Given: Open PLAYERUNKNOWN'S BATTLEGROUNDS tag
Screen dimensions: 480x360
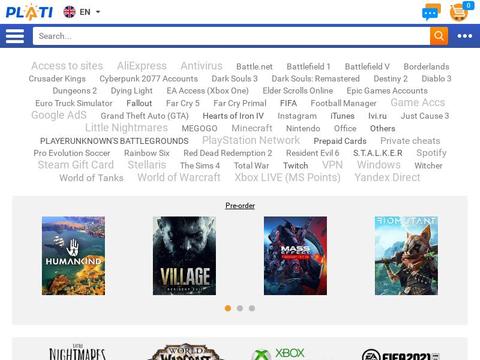Looking at the screenshot, I should tap(114, 141).
